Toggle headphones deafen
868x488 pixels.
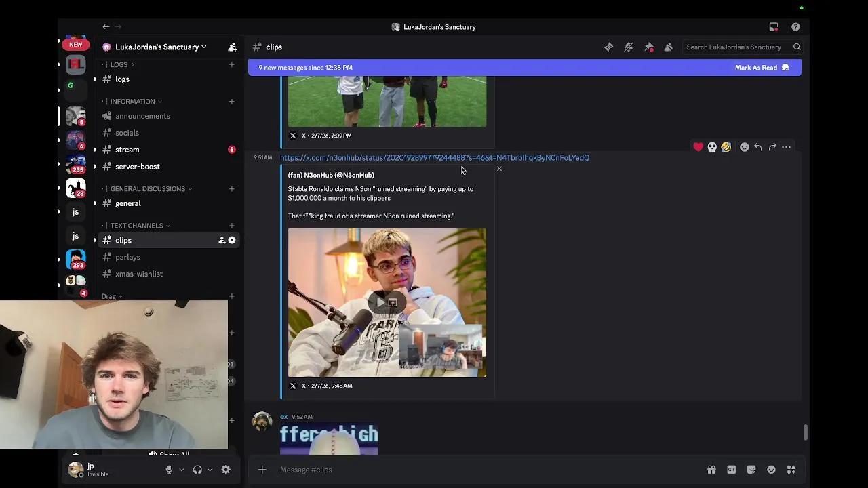click(197, 470)
